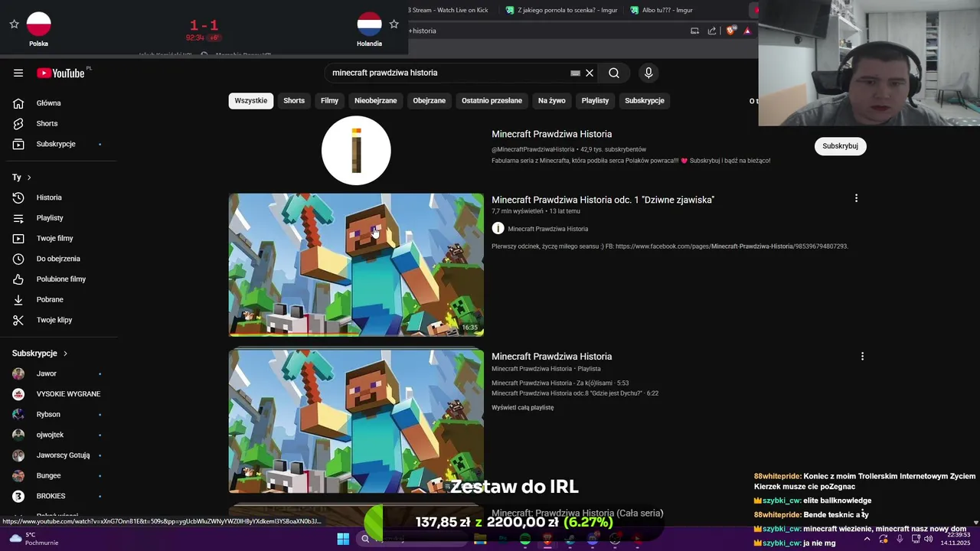Click the Poland flag in score widget
This screenshot has height=551, width=980.
[x=38, y=24]
